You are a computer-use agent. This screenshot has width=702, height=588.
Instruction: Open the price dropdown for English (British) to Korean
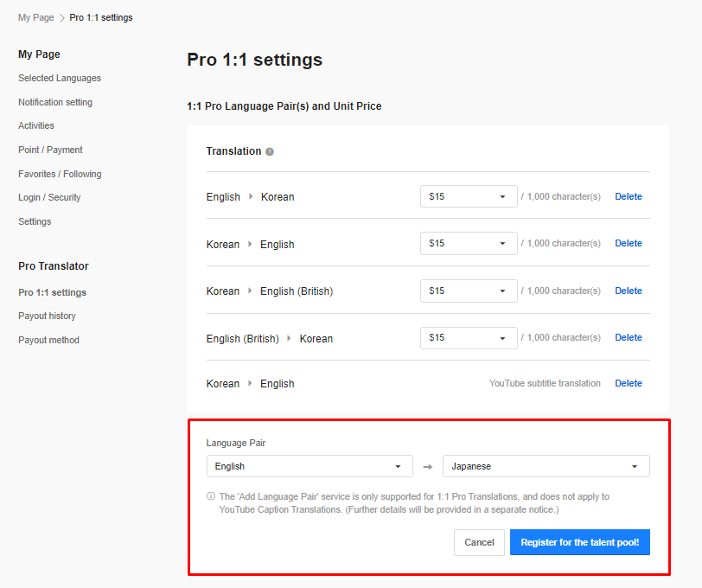(x=469, y=337)
